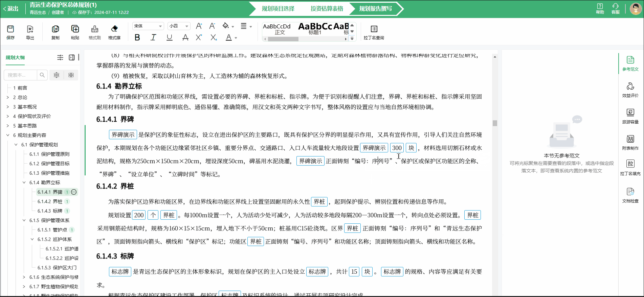The width and height of the screenshot is (644, 297).
Task: Open the font family dropdown 宋体
Action: pyautogui.click(x=148, y=26)
